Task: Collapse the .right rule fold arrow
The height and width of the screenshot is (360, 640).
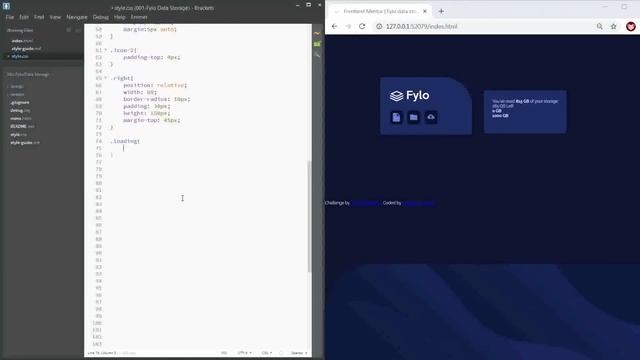Action: point(106,78)
